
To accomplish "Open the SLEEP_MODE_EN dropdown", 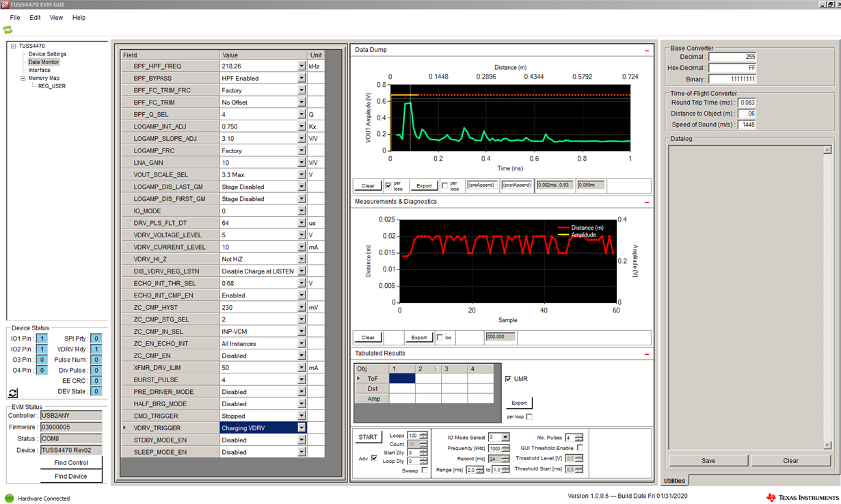I will pyautogui.click(x=302, y=452).
